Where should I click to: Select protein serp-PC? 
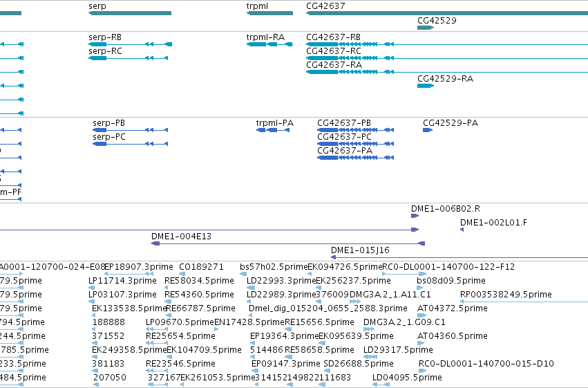click(109, 137)
